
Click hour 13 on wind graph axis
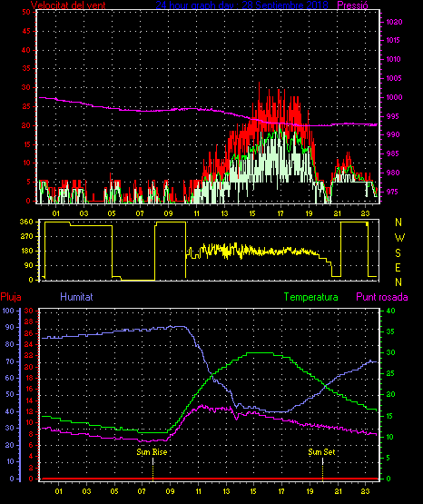[x=224, y=213]
